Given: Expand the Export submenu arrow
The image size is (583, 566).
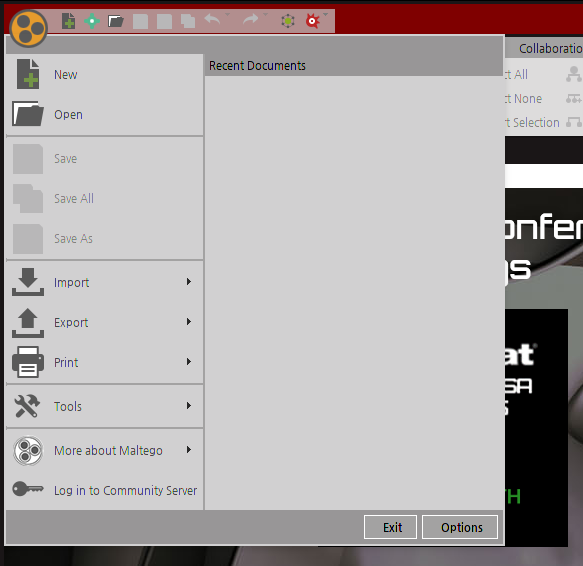Looking at the screenshot, I should pyautogui.click(x=189, y=321).
